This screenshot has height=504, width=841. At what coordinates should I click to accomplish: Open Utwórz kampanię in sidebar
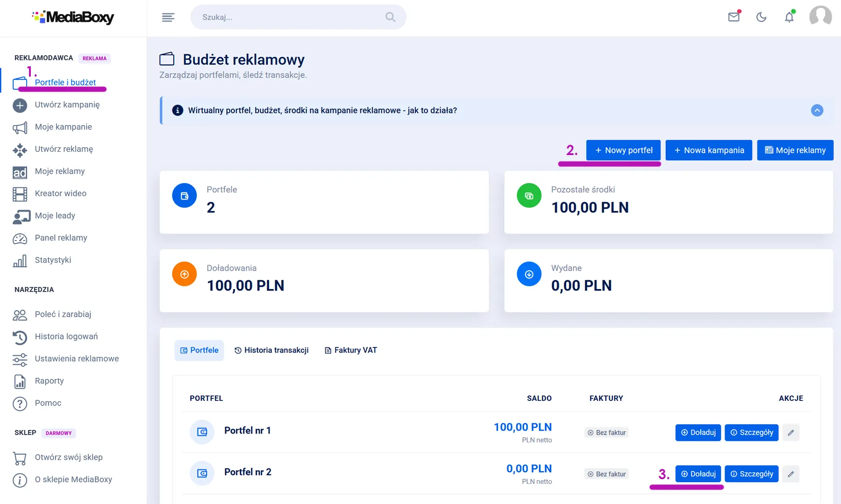(x=67, y=105)
